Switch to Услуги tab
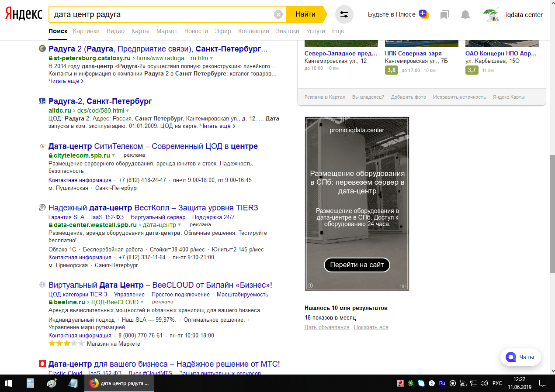Viewport: 555px width, 392px height. 316,31
